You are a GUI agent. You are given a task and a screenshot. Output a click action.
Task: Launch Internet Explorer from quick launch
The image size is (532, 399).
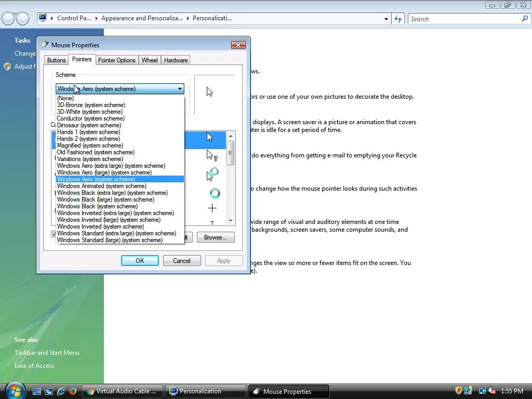[61, 391]
